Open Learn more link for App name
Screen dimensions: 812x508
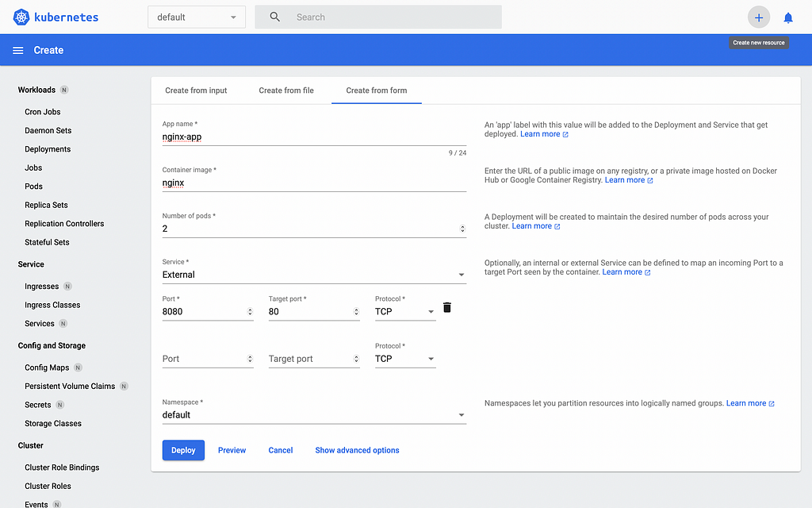coord(544,133)
